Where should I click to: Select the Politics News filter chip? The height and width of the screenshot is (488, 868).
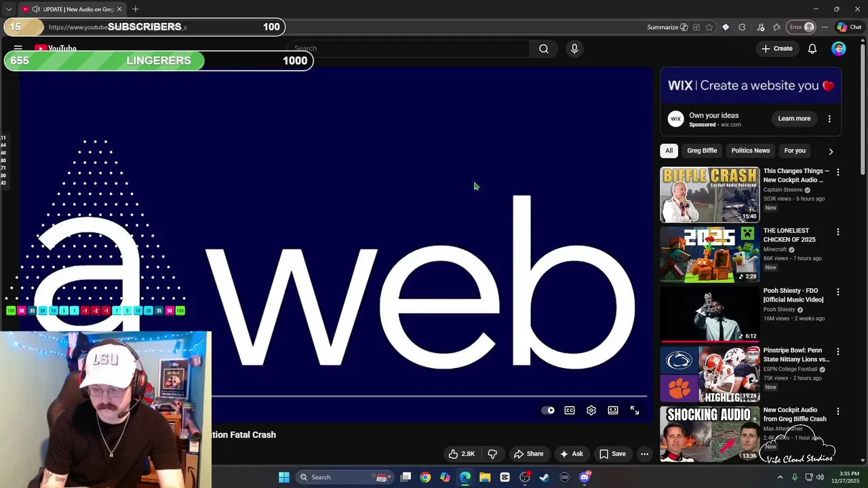pos(751,151)
